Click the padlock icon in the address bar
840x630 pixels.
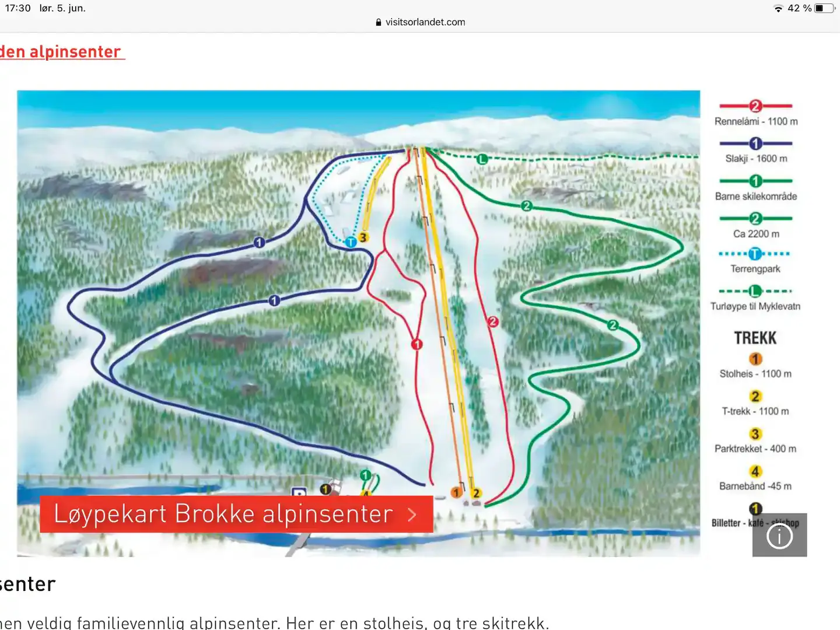point(379,22)
